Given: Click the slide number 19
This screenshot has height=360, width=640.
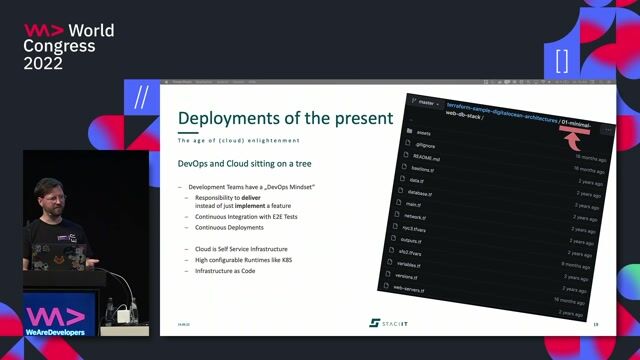Looking at the screenshot, I should click(596, 324).
